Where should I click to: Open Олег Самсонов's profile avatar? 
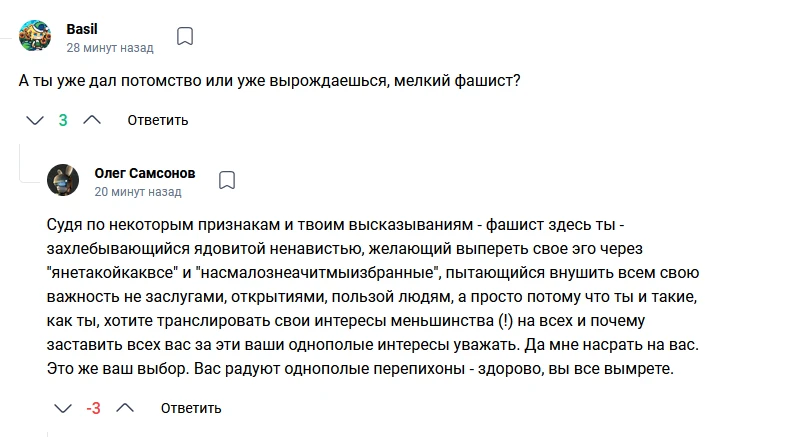click(63, 180)
